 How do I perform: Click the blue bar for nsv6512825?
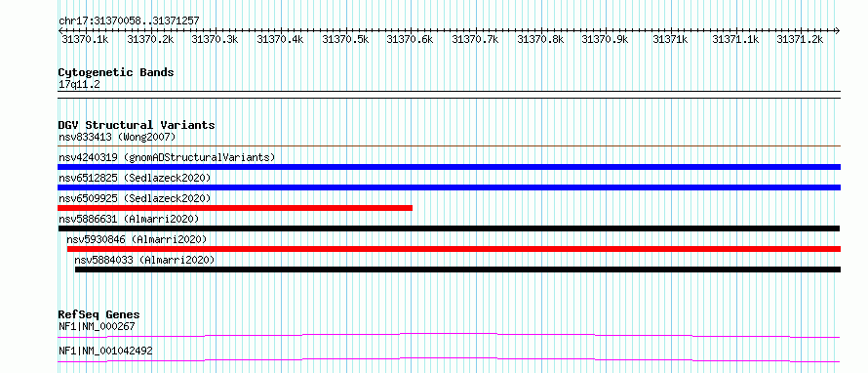point(449,187)
